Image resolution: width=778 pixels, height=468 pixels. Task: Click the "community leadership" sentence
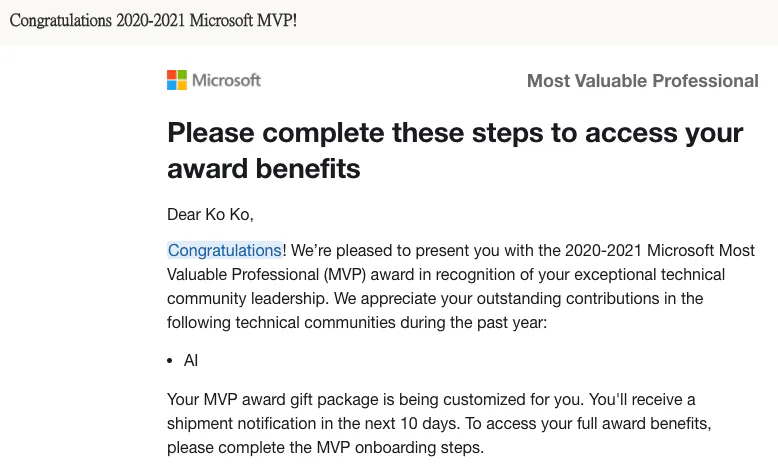248,298
